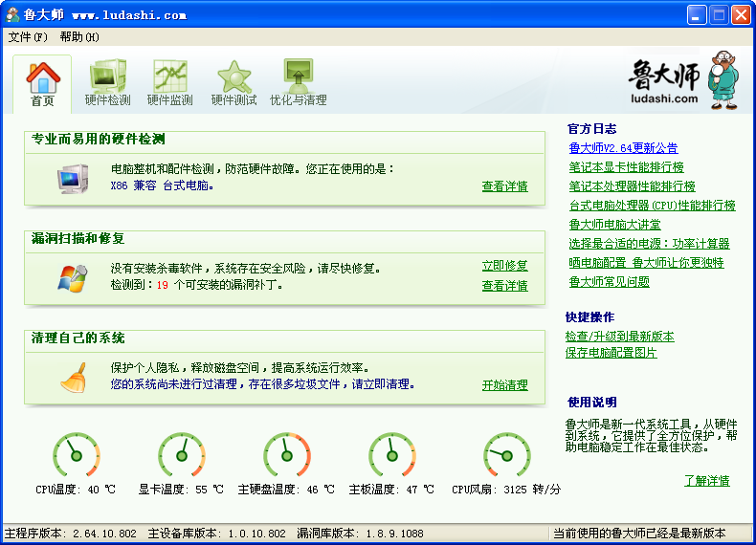756x545 pixels.
Task: Open 晒电脑配置 鲁大师让你更独特 link
Action: 646,263
